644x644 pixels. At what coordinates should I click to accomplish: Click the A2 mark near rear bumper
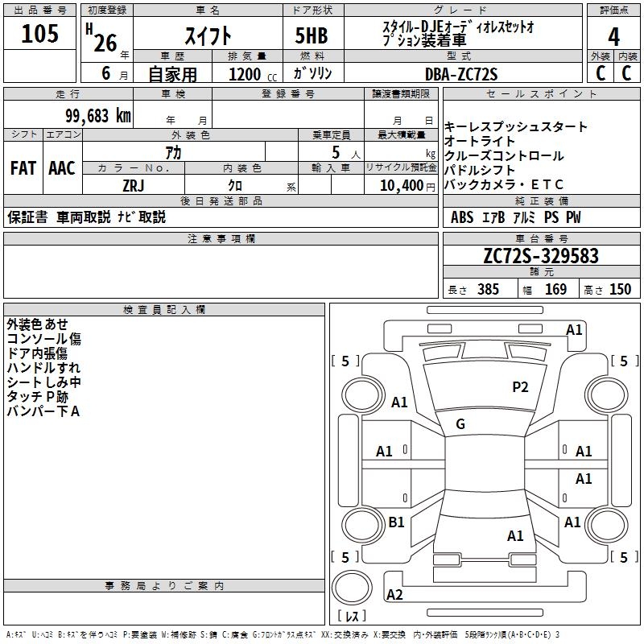(394, 595)
